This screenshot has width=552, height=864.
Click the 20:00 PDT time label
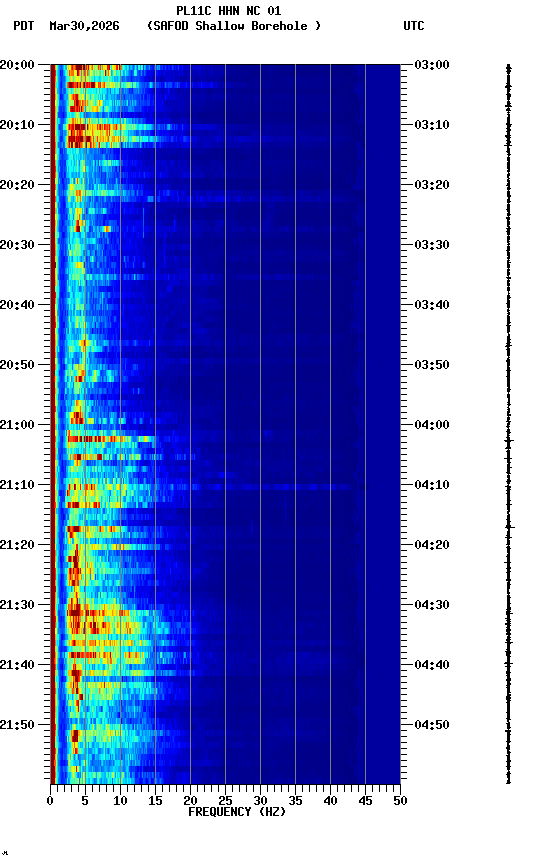point(17,65)
